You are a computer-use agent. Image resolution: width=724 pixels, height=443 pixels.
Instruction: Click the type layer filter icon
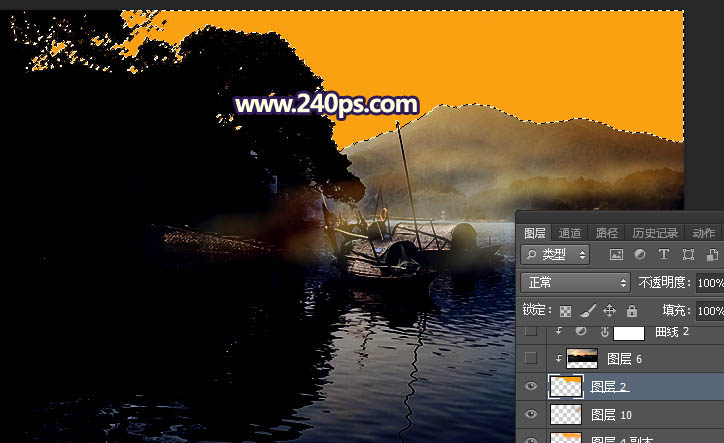[x=664, y=256]
